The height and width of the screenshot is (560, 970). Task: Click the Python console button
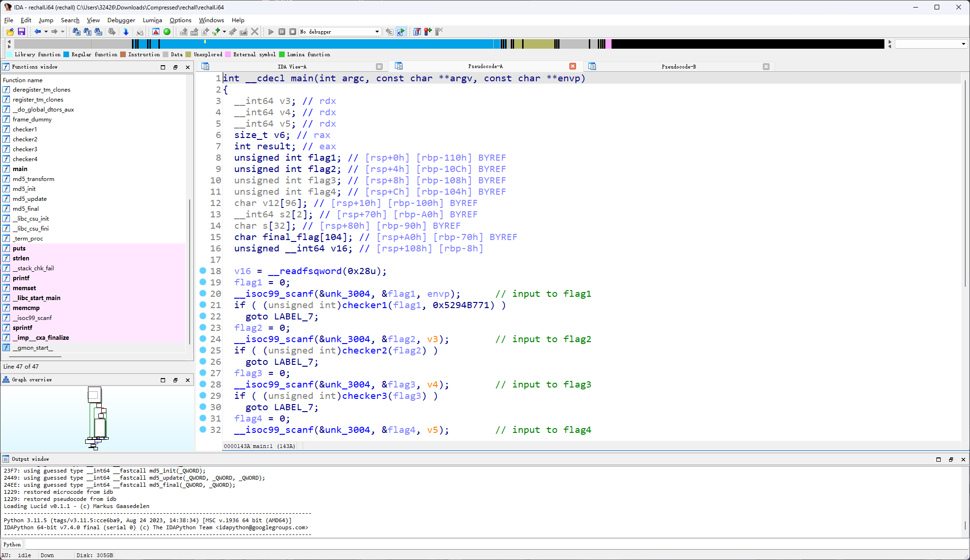[12, 544]
